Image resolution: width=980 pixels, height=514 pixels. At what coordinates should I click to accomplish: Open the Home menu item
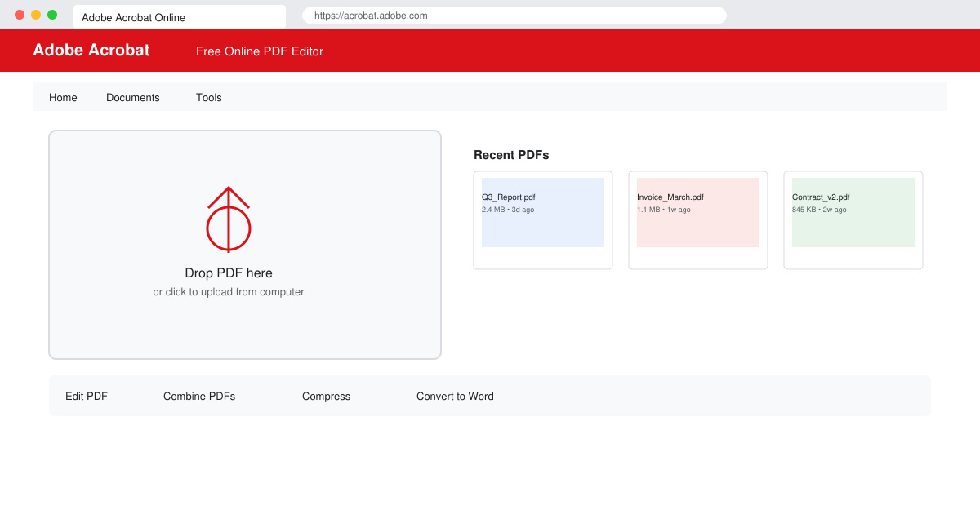coord(63,97)
